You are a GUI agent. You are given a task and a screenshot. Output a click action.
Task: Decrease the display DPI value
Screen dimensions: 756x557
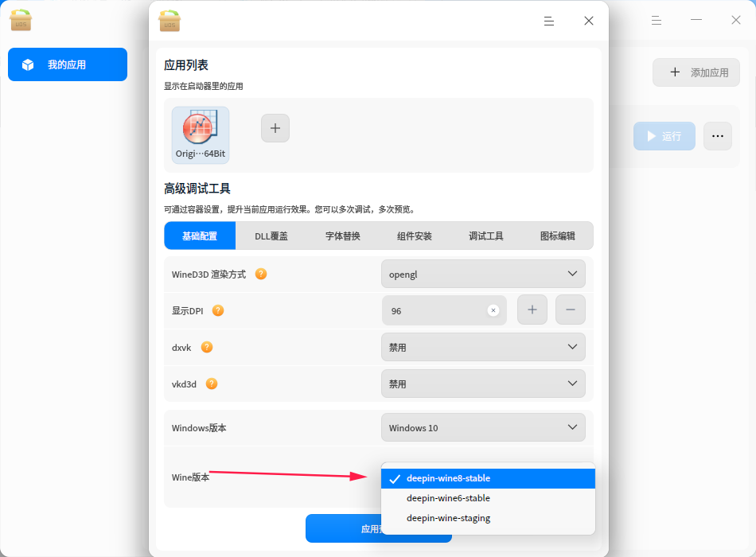(x=571, y=310)
